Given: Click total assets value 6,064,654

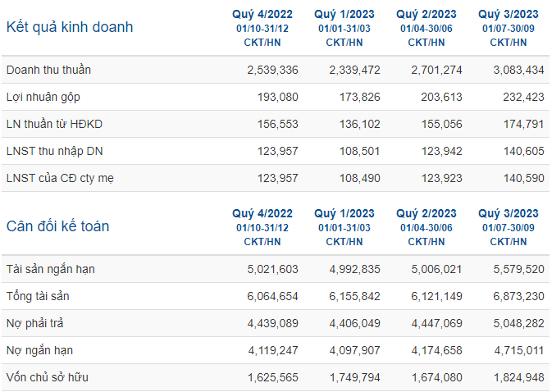Looking at the screenshot, I should [272, 297].
